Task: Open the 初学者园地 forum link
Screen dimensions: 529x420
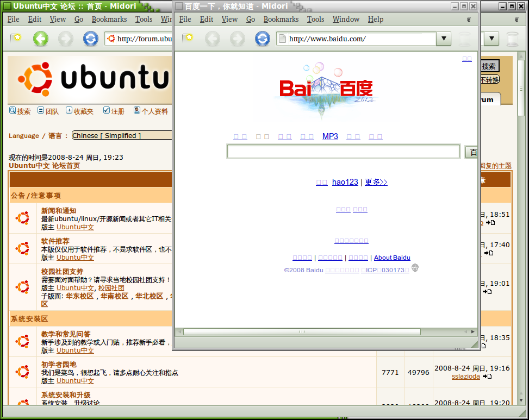Action: pos(59,365)
